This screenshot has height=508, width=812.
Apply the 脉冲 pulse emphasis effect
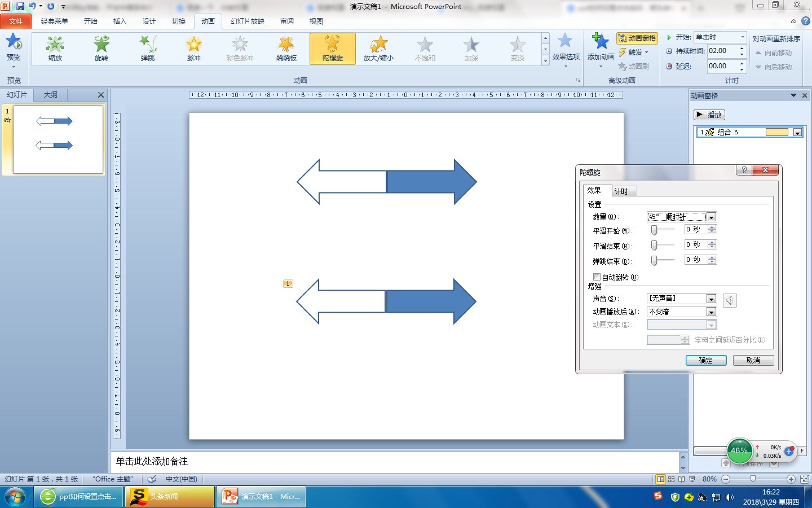click(194, 49)
